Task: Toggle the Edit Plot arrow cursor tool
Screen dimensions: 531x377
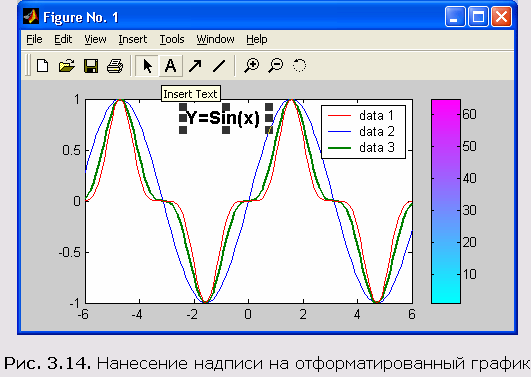Action: [x=147, y=66]
